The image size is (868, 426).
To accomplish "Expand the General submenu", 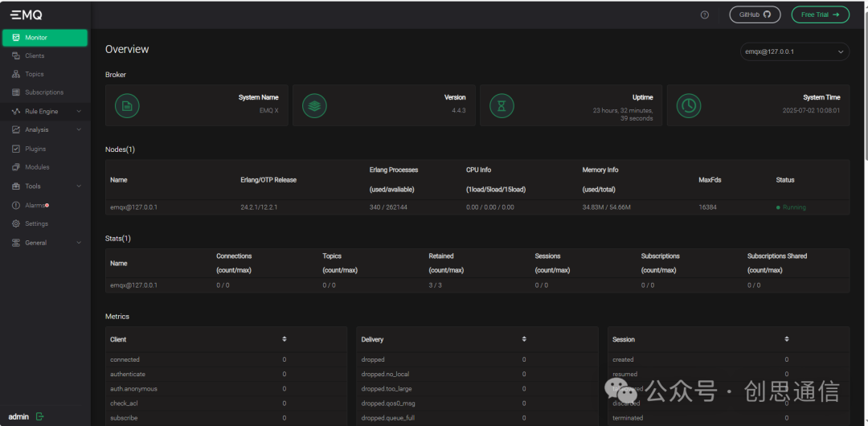I will tap(79, 243).
